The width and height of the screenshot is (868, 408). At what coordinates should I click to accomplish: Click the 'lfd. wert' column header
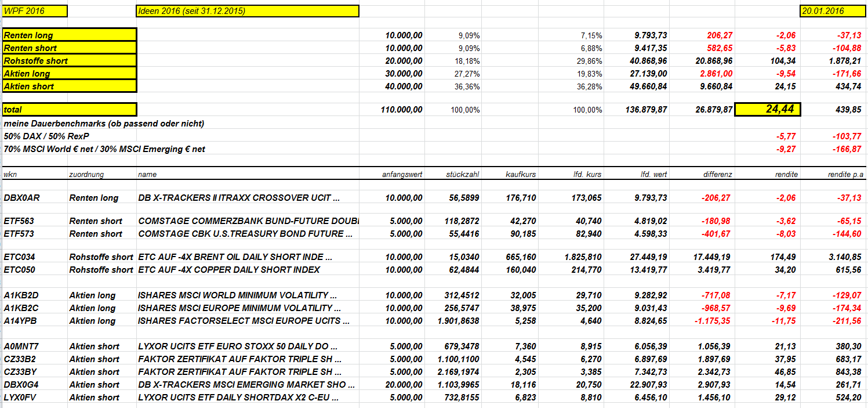(653, 174)
